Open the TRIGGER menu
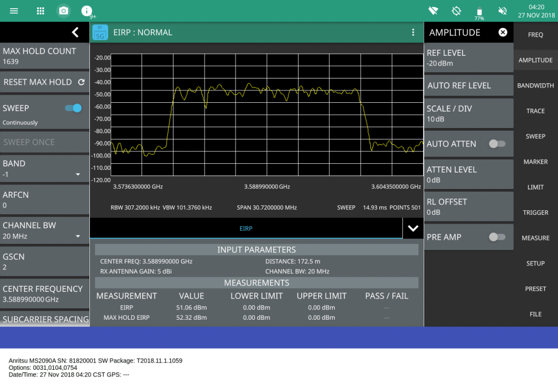The width and height of the screenshot is (558, 392). coord(535,213)
